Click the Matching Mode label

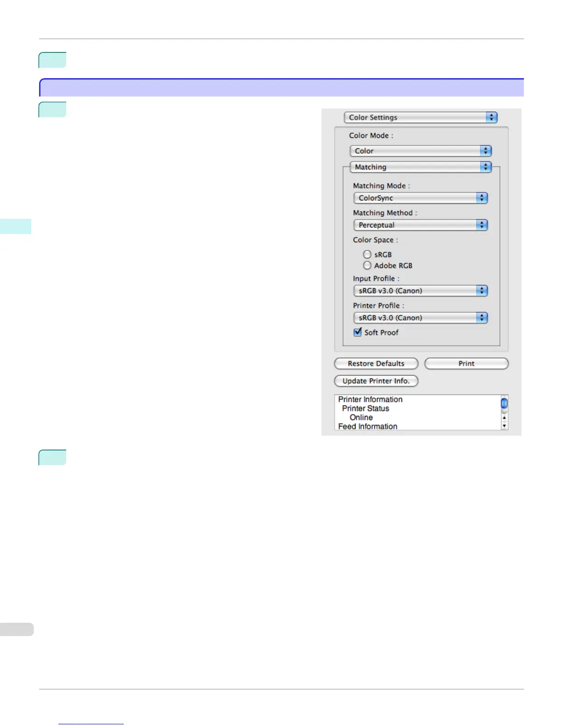tap(381, 186)
